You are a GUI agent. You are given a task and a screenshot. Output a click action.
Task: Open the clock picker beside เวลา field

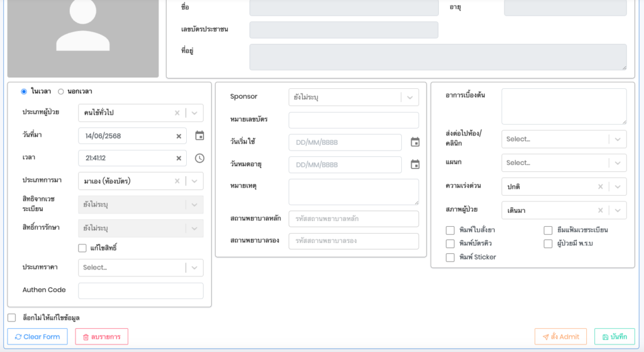coord(199,158)
